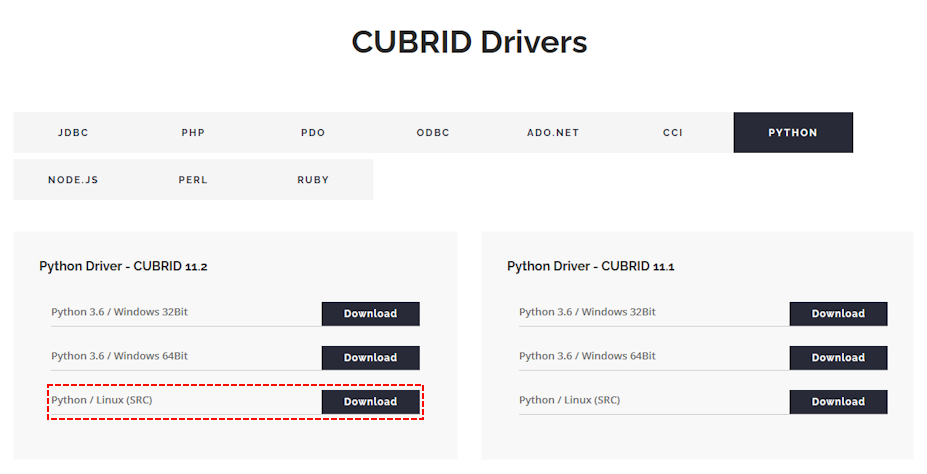
Task: Click 'Python / Linux (SRC)' text under CUBRID 11.2
Action: point(102,400)
